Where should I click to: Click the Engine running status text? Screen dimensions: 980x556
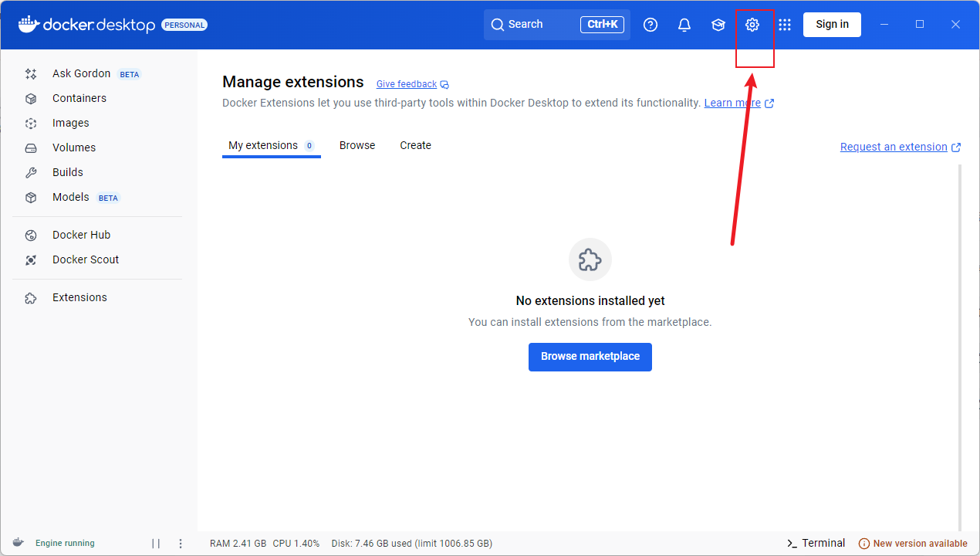65,544
